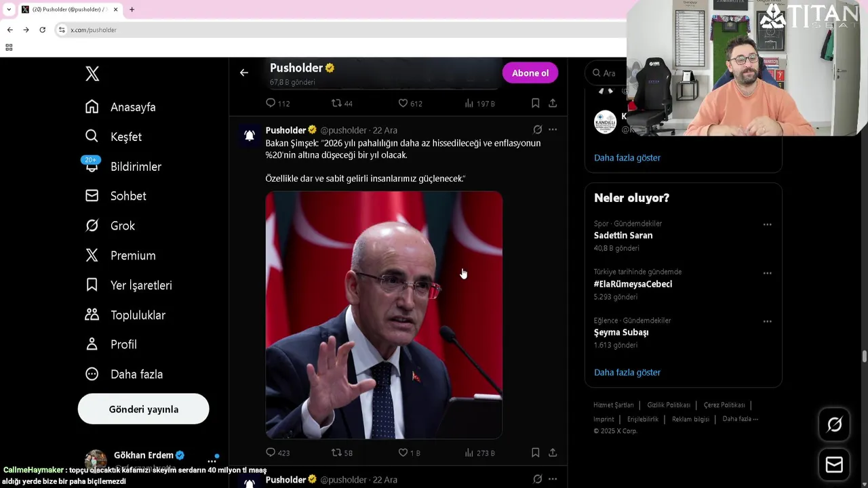Open @pusholder handle on Şimşek post
This screenshot has height=488, width=868.
click(x=343, y=130)
